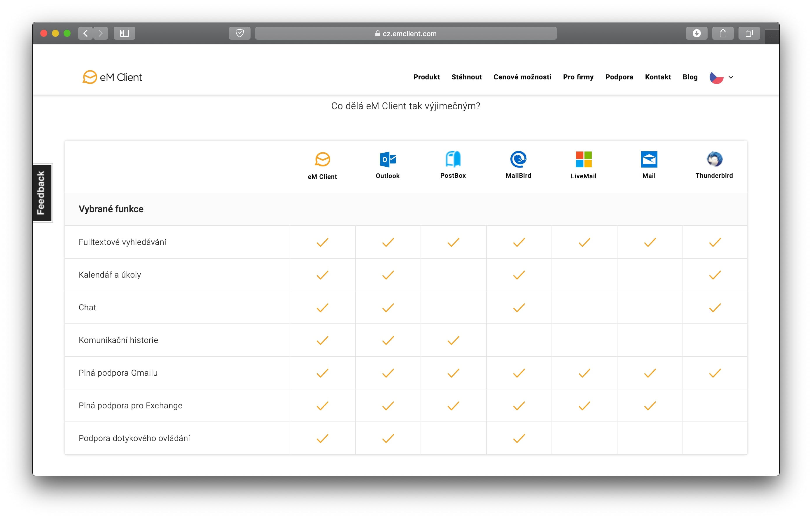Click the PostBox mailbox icon
Screen dimensions: 812x519
click(453, 159)
